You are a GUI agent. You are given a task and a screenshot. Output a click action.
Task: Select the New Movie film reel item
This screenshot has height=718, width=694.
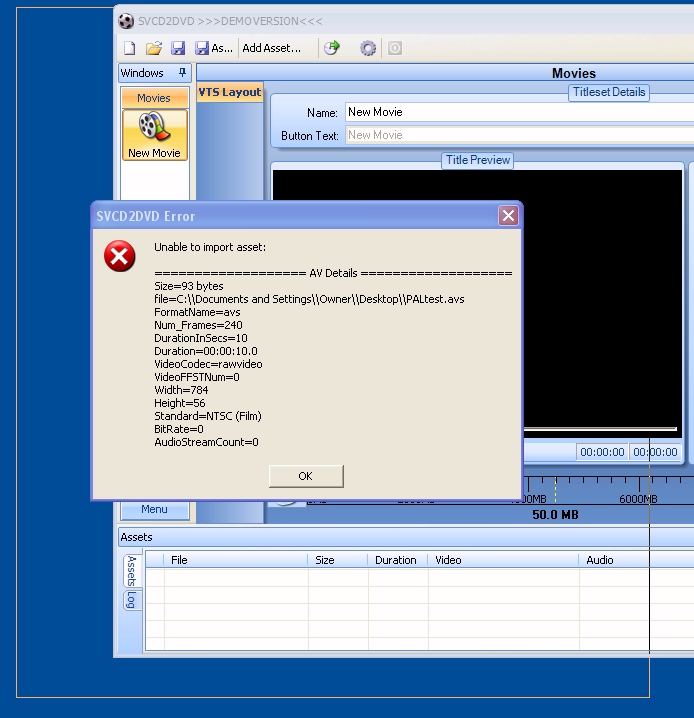pyautogui.click(x=154, y=135)
